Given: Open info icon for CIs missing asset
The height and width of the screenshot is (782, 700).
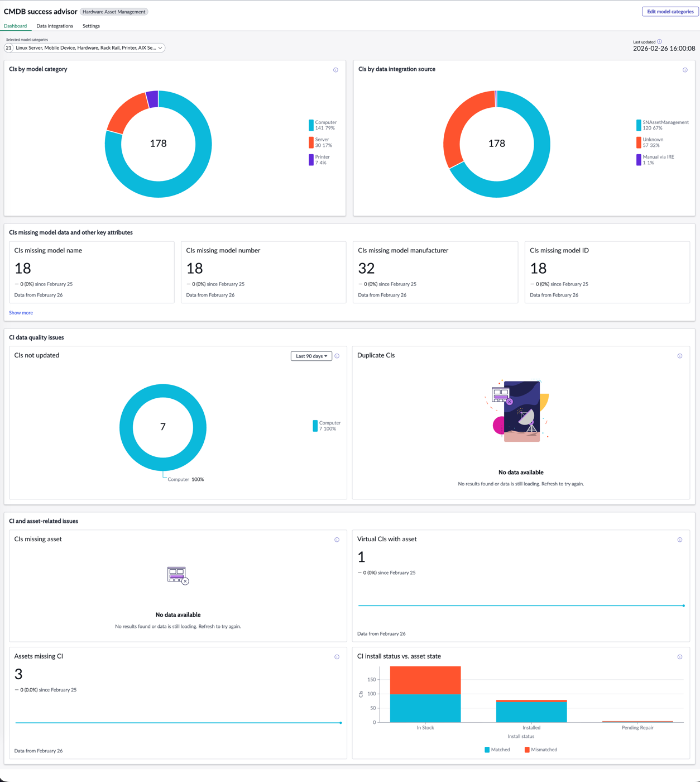Looking at the screenshot, I should point(337,540).
